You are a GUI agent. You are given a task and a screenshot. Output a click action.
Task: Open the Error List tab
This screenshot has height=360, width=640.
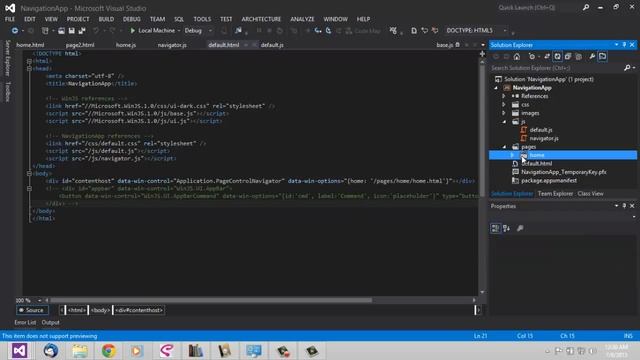pyautogui.click(x=25, y=322)
